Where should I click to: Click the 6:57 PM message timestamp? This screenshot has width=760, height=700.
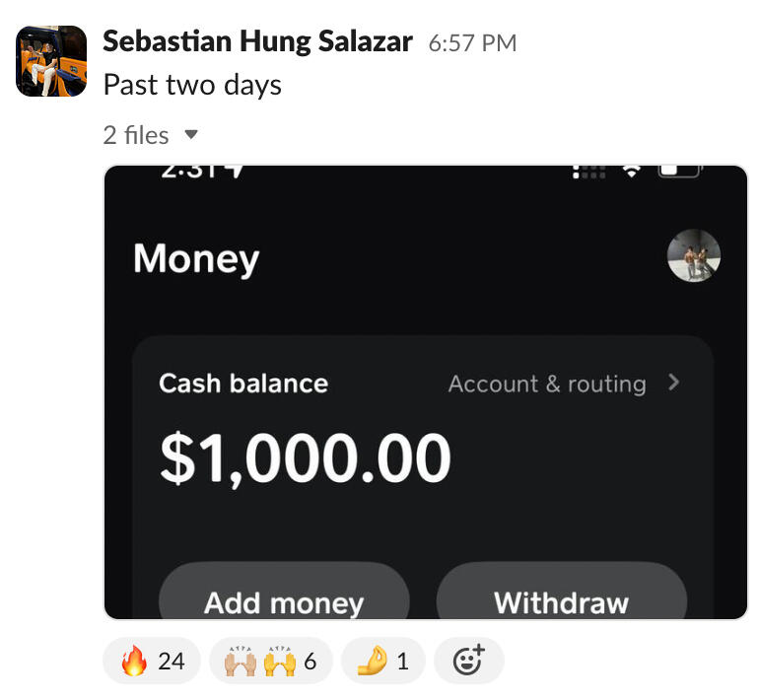tap(472, 42)
